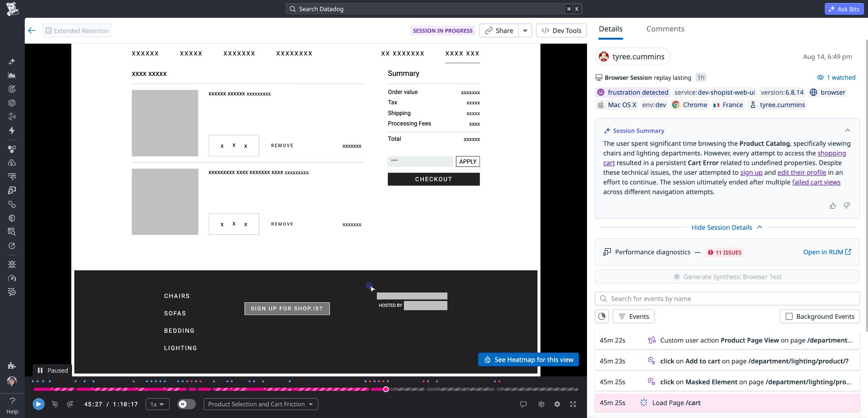Click the frustration detected tag
868x418 pixels.
pyautogui.click(x=633, y=92)
